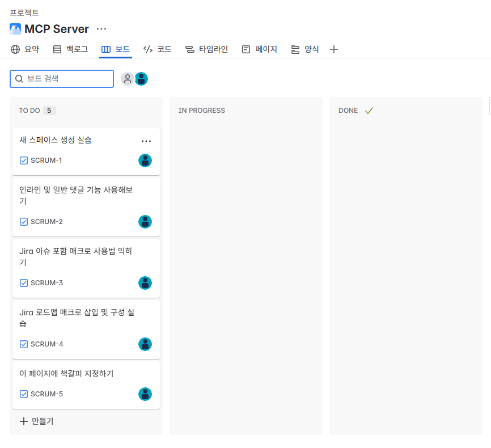The image size is (491, 448).
Task: Switch to the 양식 forms tab
Action: click(304, 49)
